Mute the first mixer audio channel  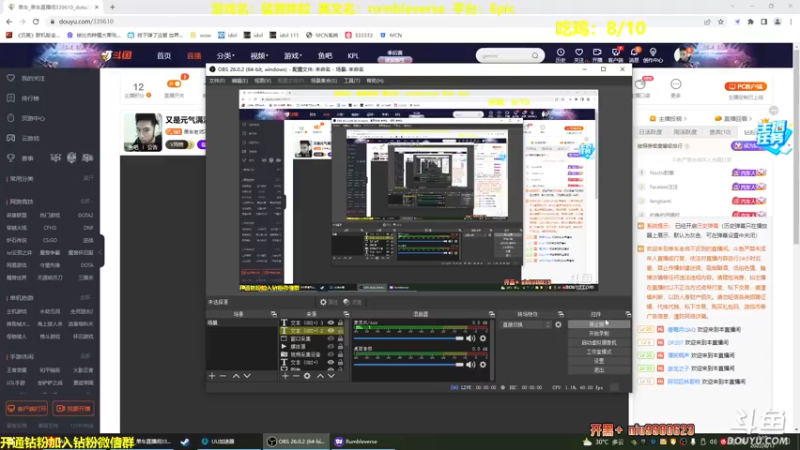pos(470,338)
